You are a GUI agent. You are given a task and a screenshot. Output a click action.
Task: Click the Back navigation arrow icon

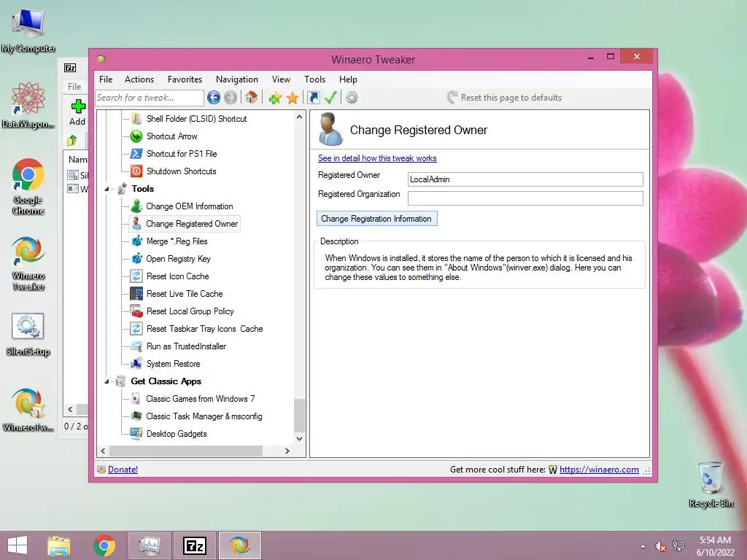point(214,98)
